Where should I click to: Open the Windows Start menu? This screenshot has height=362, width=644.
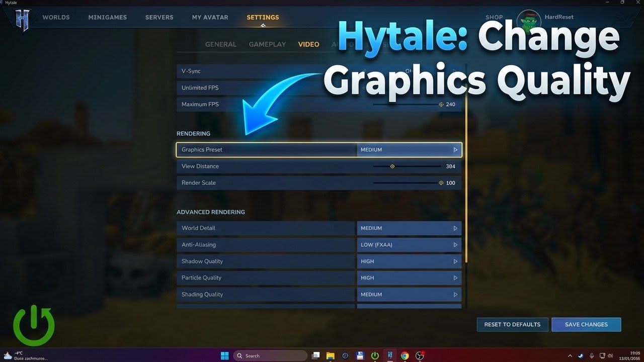[x=225, y=355]
